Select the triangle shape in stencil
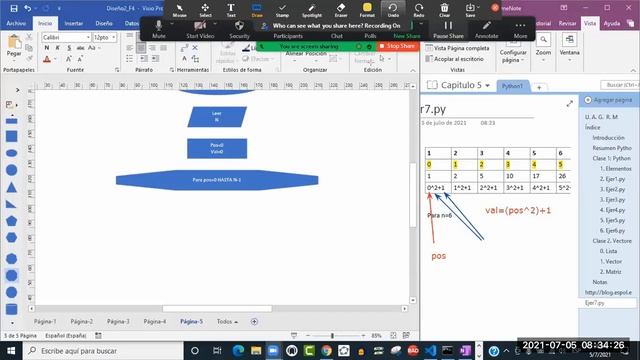640x360 pixels. pos(11,187)
